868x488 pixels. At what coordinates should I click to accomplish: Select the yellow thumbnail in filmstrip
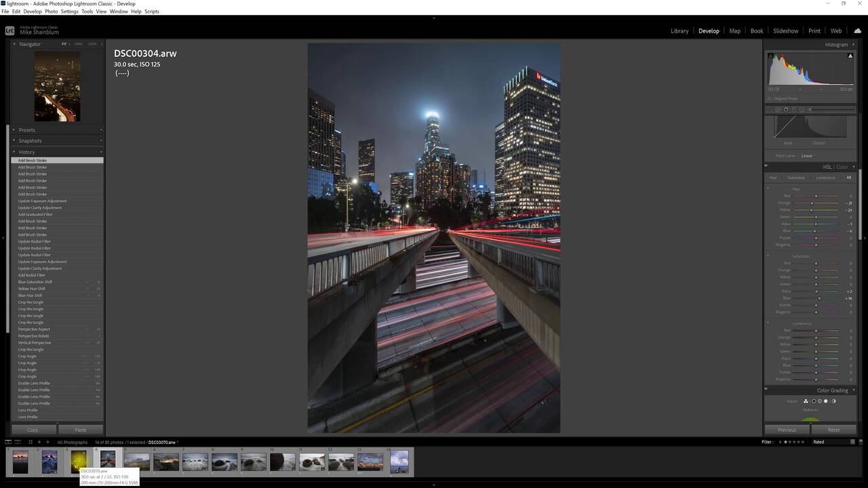[79, 462]
